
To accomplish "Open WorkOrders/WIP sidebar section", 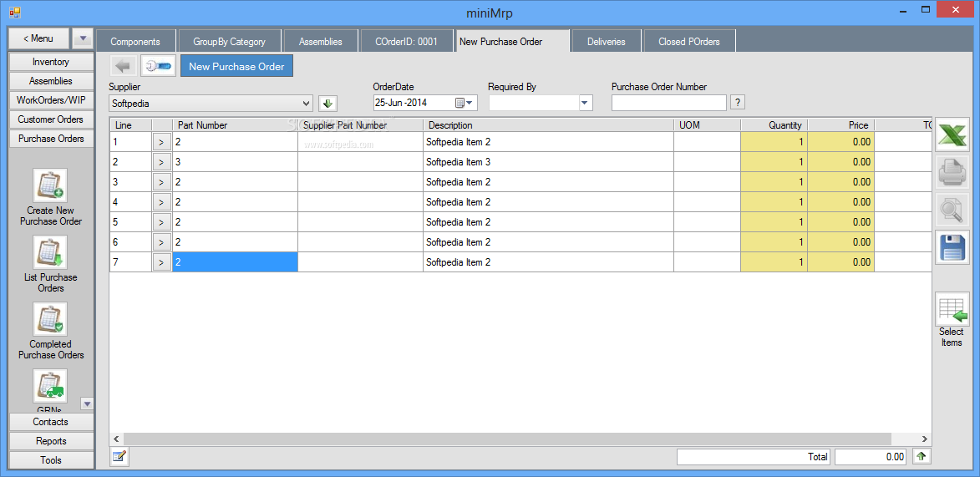I will click(x=51, y=100).
